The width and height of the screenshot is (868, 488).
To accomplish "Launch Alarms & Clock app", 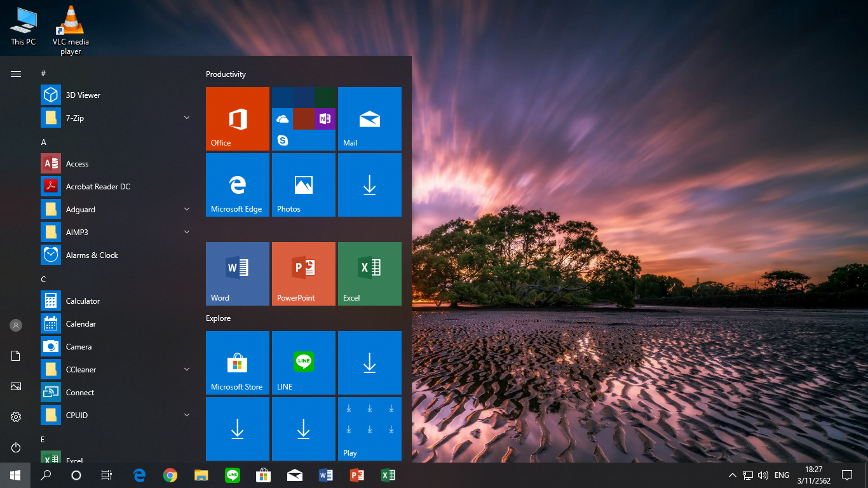I will (x=117, y=255).
